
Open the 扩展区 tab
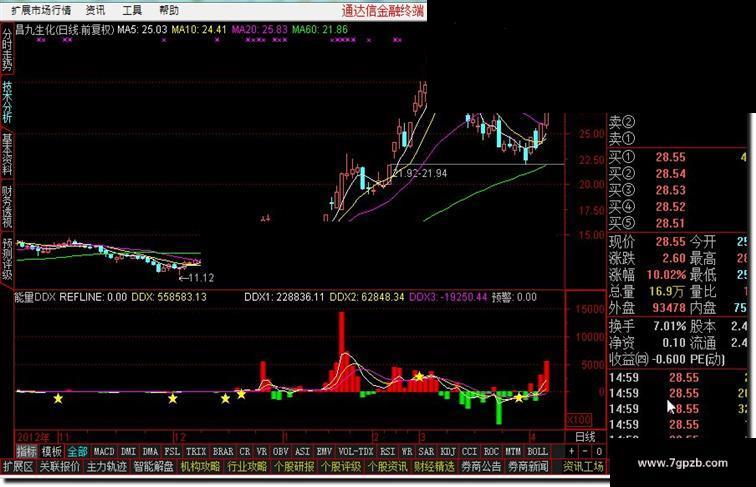[x=18, y=467]
